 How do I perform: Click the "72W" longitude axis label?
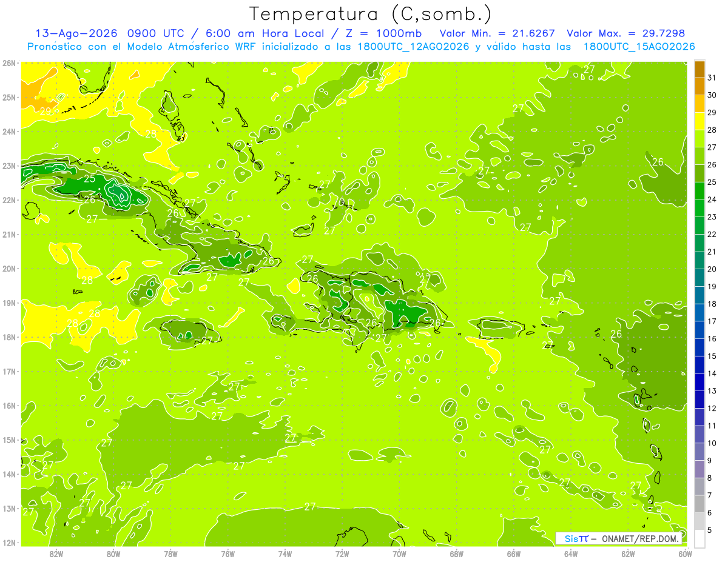click(x=342, y=554)
